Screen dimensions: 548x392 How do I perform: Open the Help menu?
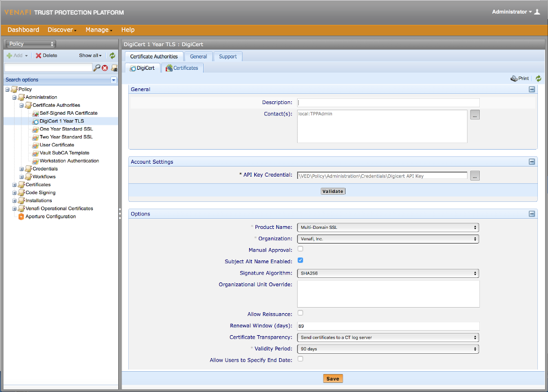(x=128, y=30)
